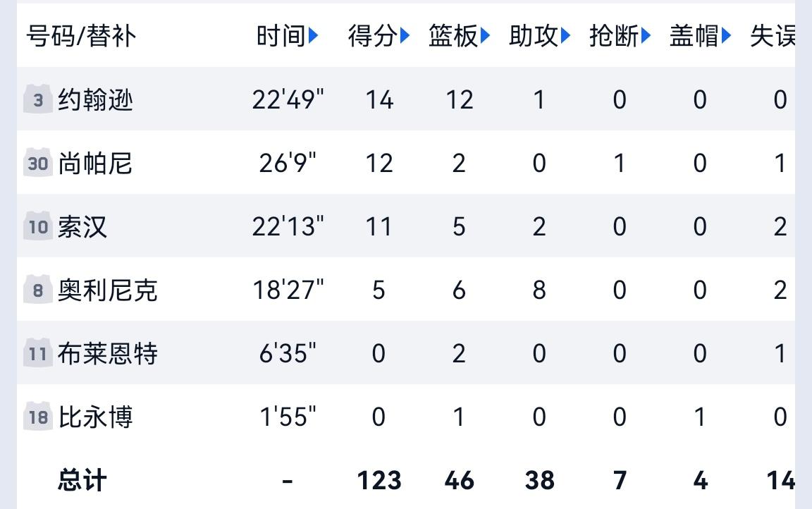Sort by 盖帽 using its blue arrow

pos(726,36)
